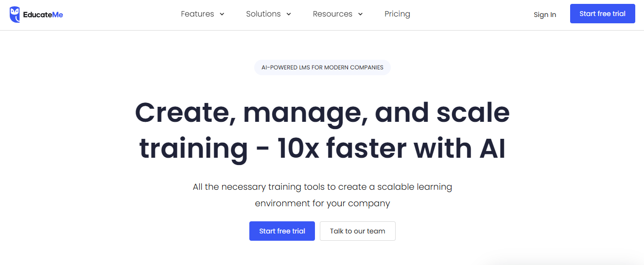644x265 pixels.
Task: Open the Features menu
Action: [197, 14]
